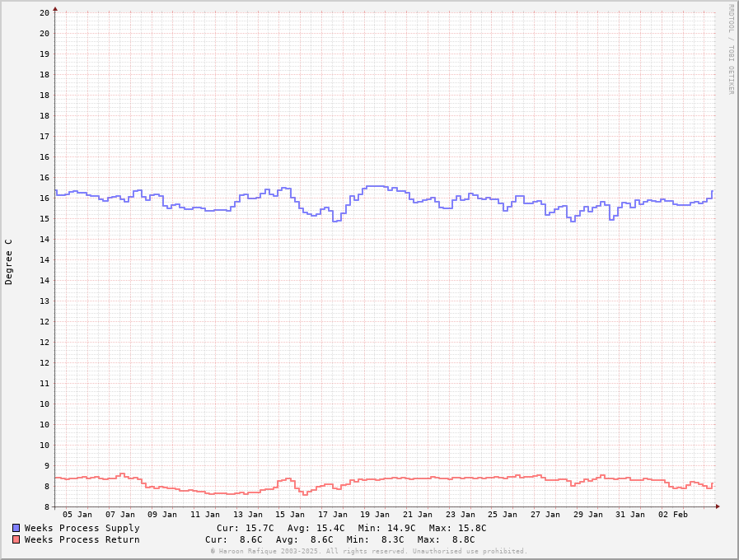Click the 05 Jan date label

click(77, 515)
